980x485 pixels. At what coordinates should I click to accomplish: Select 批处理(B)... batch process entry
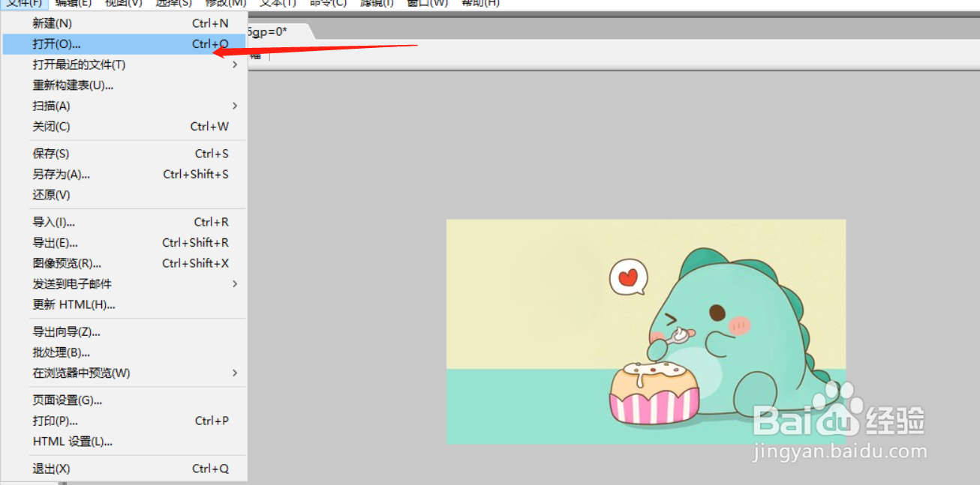[125, 352]
